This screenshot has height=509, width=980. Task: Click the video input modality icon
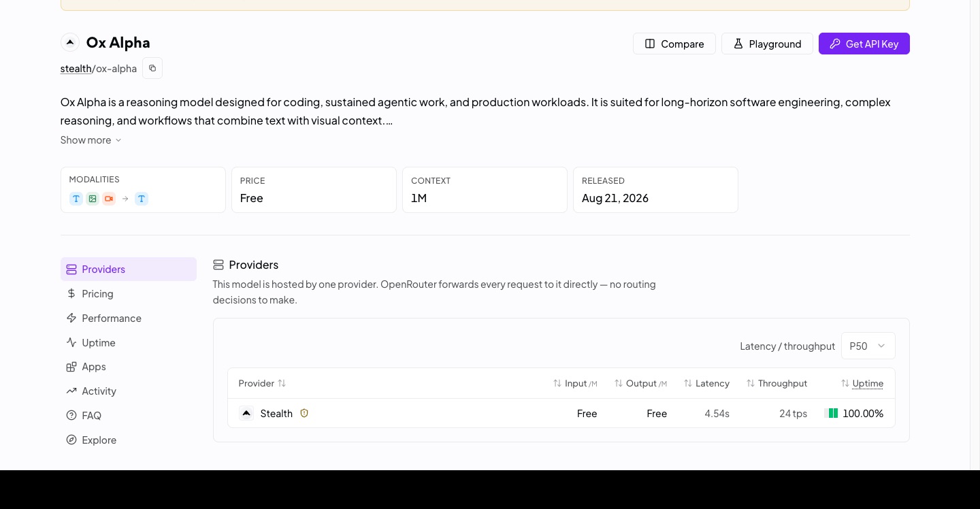click(109, 199)
